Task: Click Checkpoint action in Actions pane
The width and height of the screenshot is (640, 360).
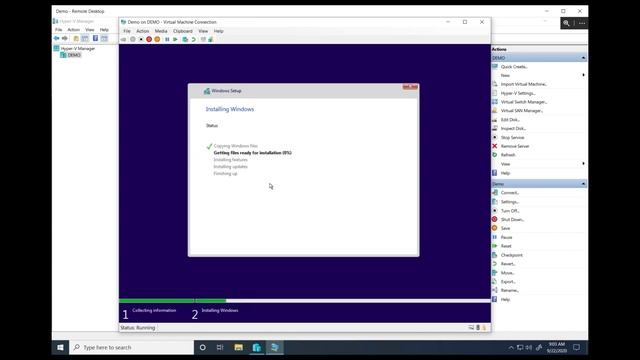Action: [x=511, y=255]
